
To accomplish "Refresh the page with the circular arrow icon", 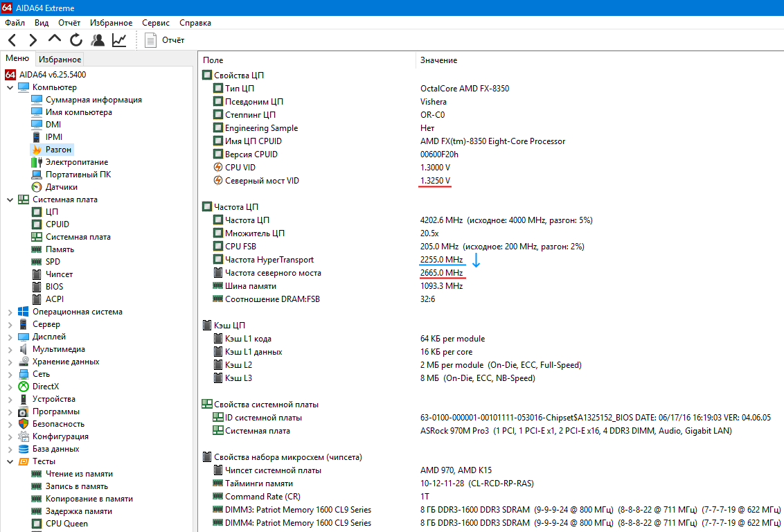I will [x=76, y=40].
